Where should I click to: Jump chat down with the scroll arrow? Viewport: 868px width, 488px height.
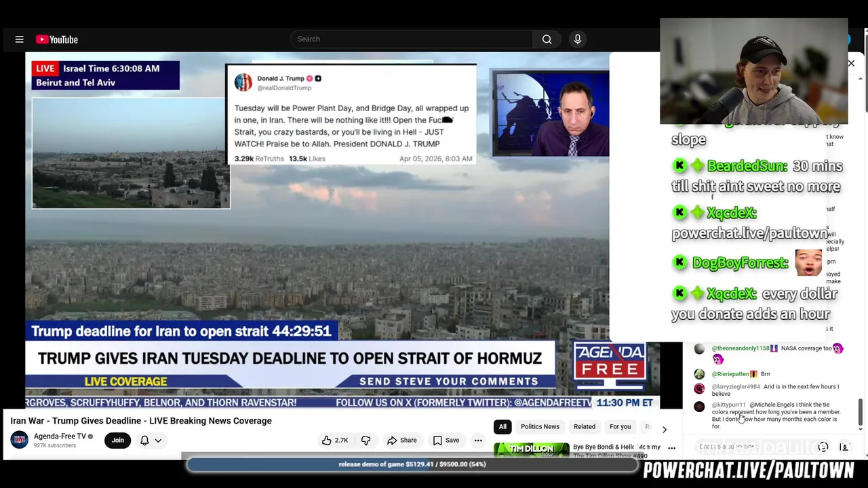click(x=861, y=429)
